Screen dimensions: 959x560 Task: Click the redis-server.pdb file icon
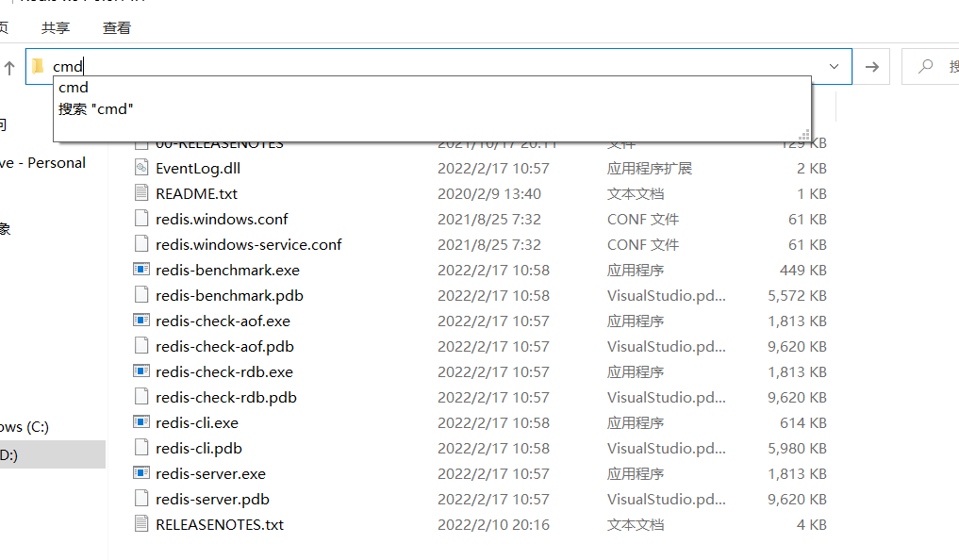[x=141, y=499]
